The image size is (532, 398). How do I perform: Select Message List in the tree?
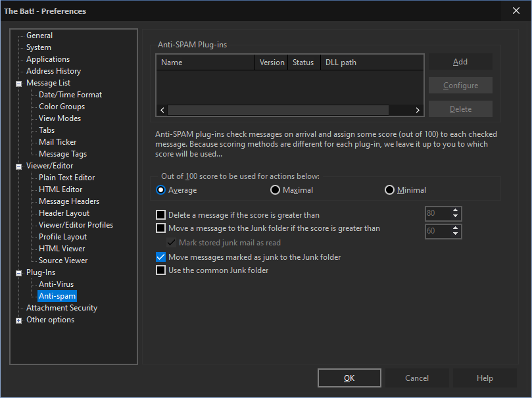tap(48, 83)
